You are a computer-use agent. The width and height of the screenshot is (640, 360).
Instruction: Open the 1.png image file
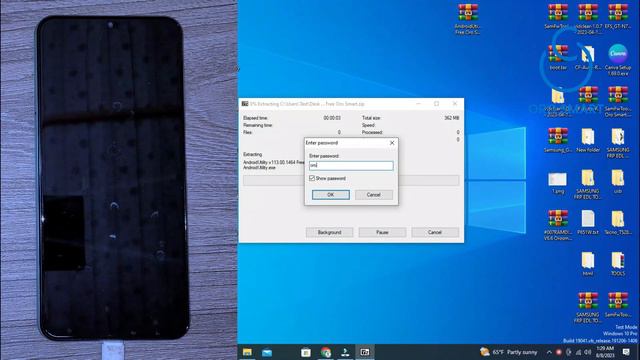[558, 182]
